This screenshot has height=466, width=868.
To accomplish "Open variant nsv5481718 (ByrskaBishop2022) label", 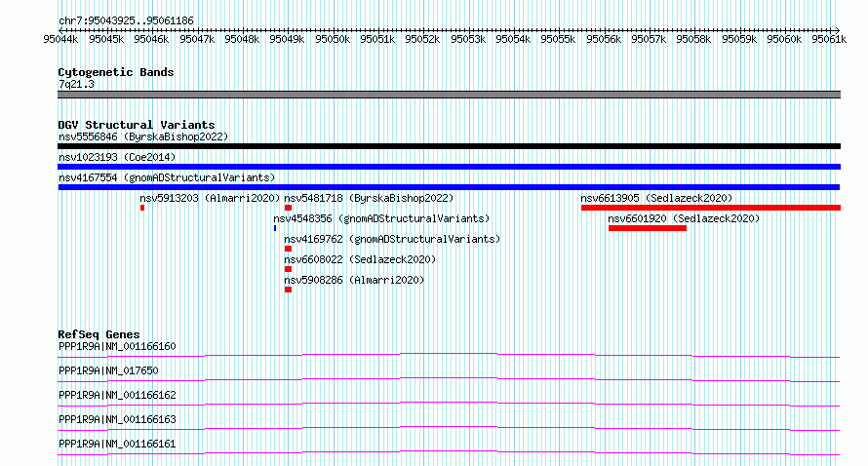I will (x=369, y=198).
